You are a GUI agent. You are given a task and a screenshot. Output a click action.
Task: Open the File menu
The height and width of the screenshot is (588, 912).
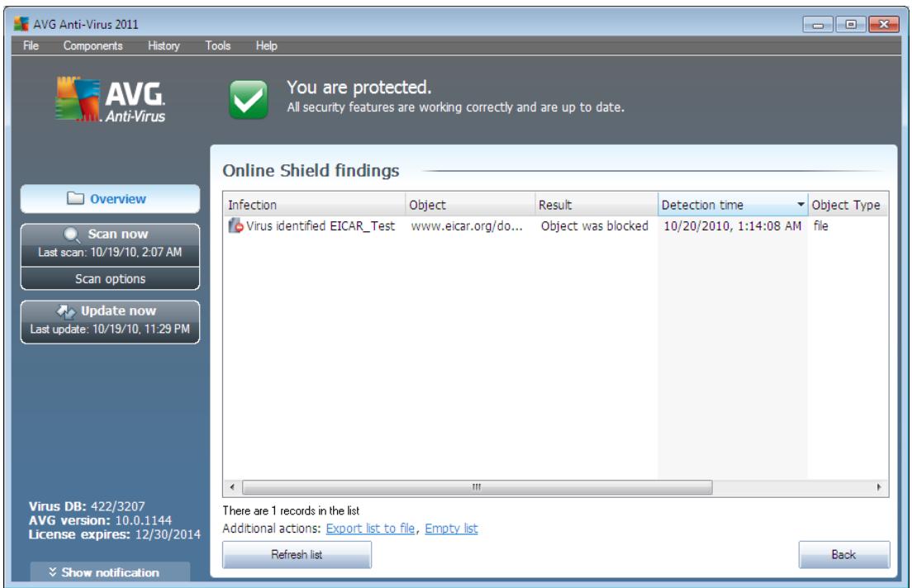click(x=31, y=45)
